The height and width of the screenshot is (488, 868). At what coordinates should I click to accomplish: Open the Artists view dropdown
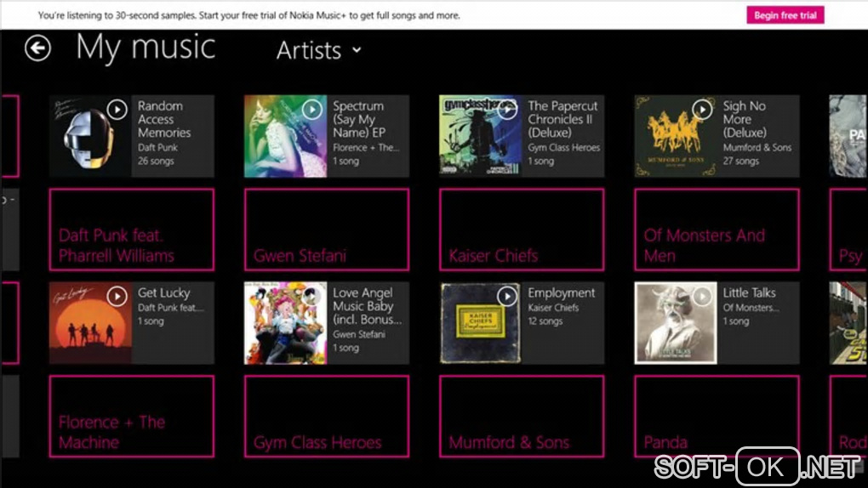coord(319,50)
